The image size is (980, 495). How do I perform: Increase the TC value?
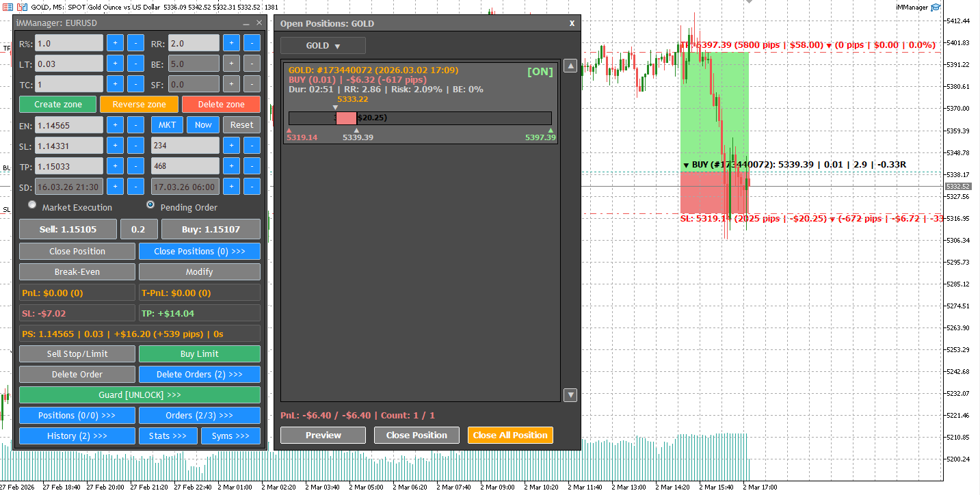(x=115, y=84)
